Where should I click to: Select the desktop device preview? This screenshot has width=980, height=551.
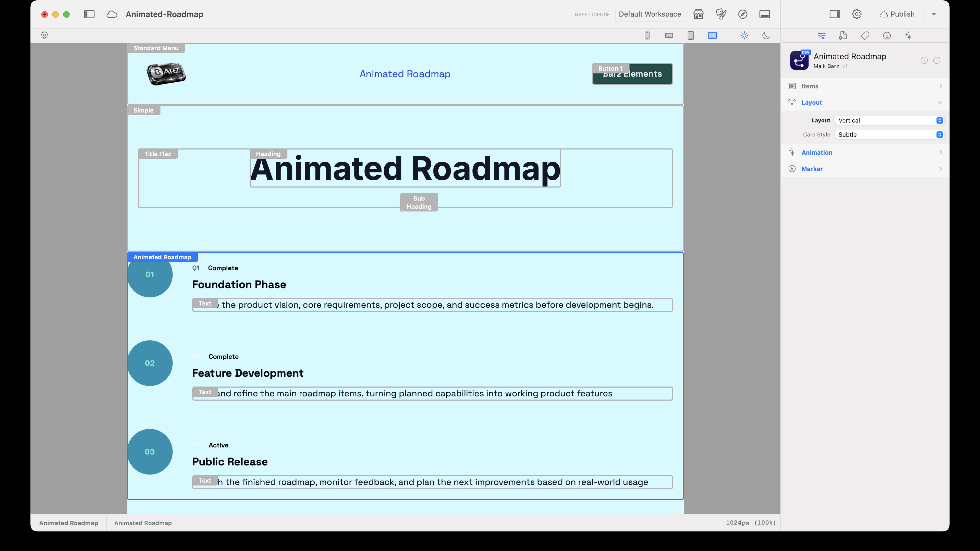click(713, 35)
